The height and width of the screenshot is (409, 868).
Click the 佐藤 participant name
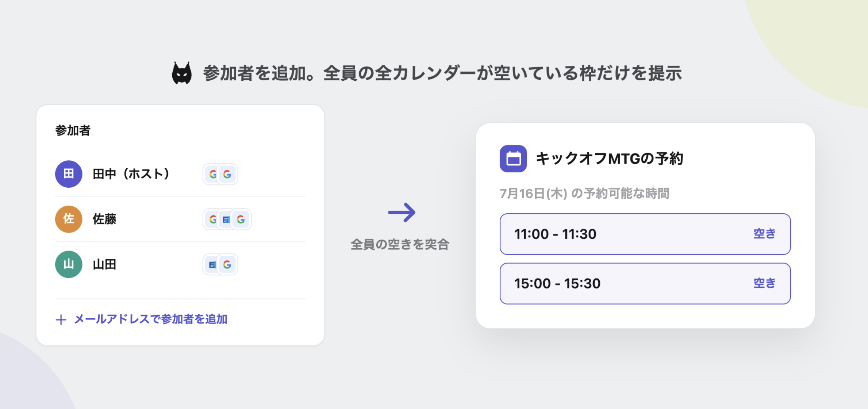pyautogui.click(x=104, y=219)
